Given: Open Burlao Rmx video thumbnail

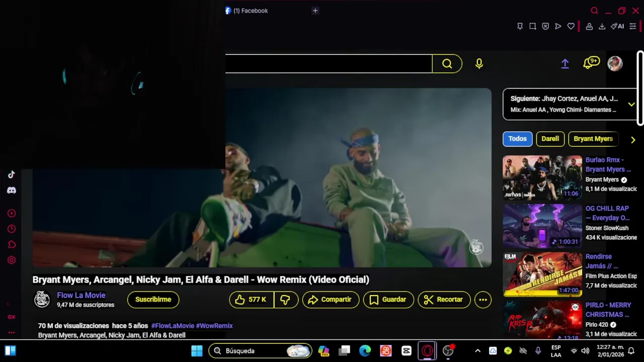Looking at the screenshot, I should pyautogui.click(x=542, y=177).
